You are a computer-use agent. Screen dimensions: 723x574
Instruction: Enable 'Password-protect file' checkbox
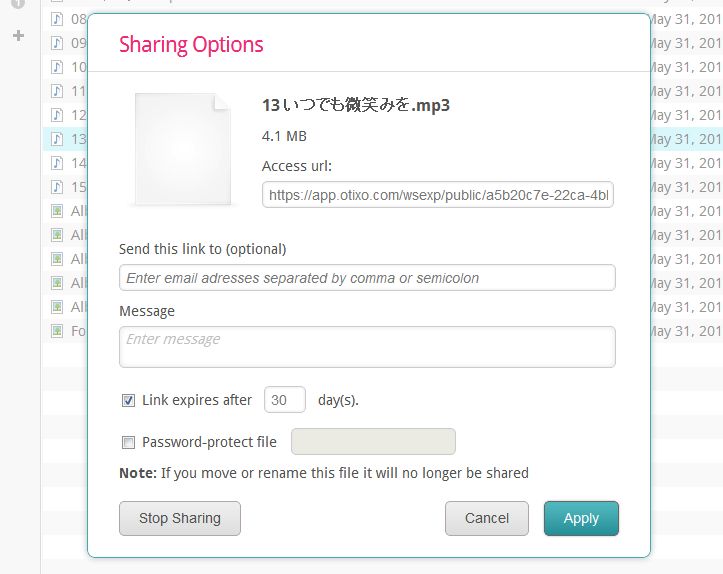tap(128, 443)
